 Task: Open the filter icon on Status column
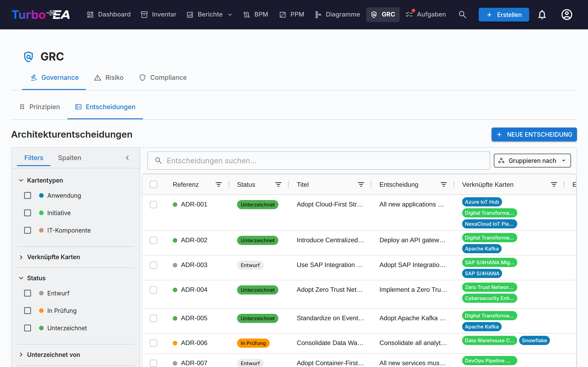pyautogui.click(x=278, y=184)
